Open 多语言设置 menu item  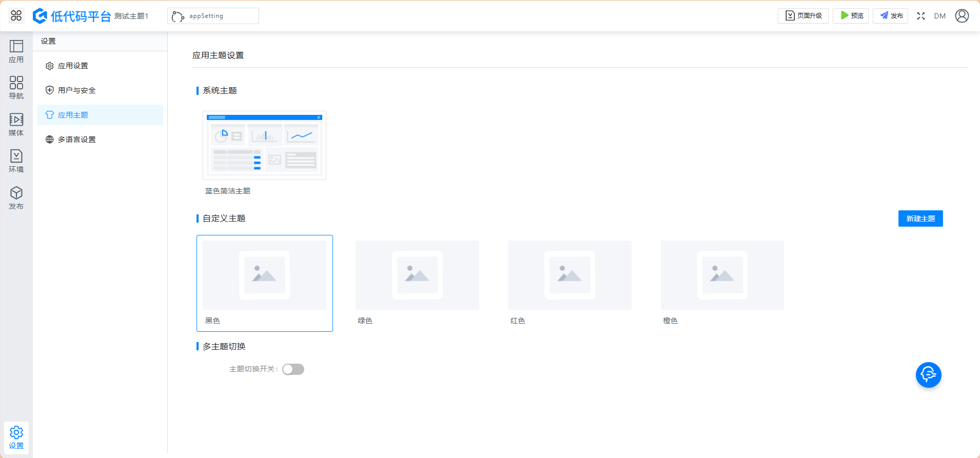tap(76, 140)
